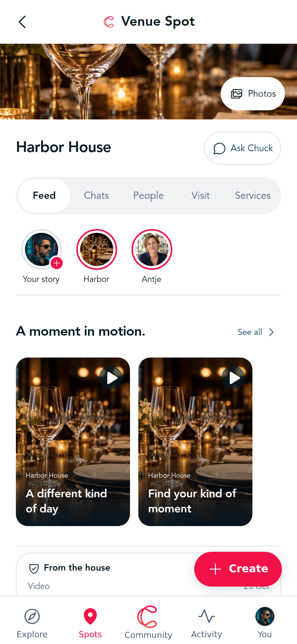The width and height of the screenshot is (297, 644).
Task: View Antje's story circle
Action: (x=152, y=249)
